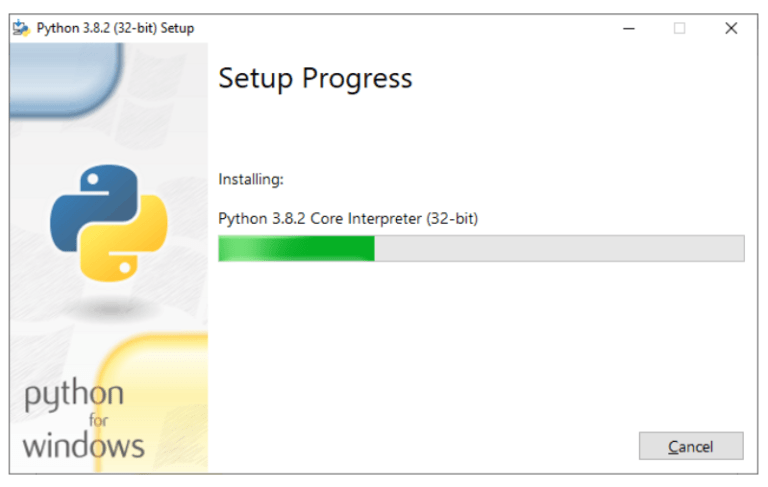
Task: Cancel the Python installation
Action: (691, 446)
